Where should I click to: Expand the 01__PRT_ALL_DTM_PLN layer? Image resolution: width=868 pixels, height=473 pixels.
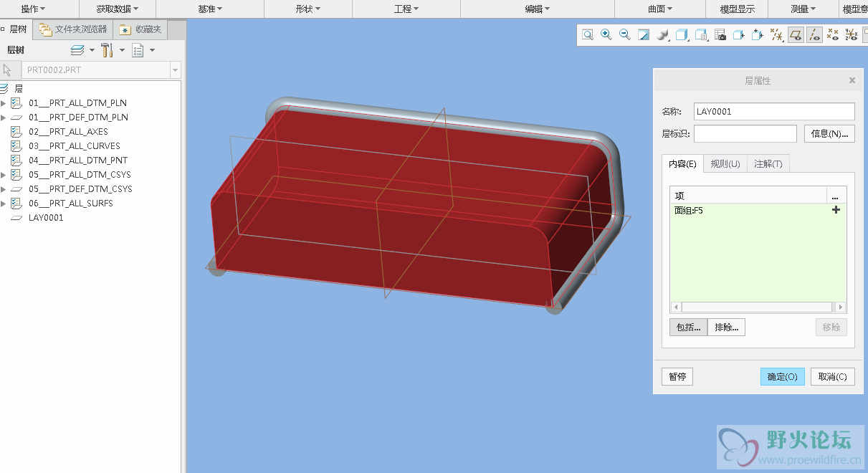coord(4,103)
